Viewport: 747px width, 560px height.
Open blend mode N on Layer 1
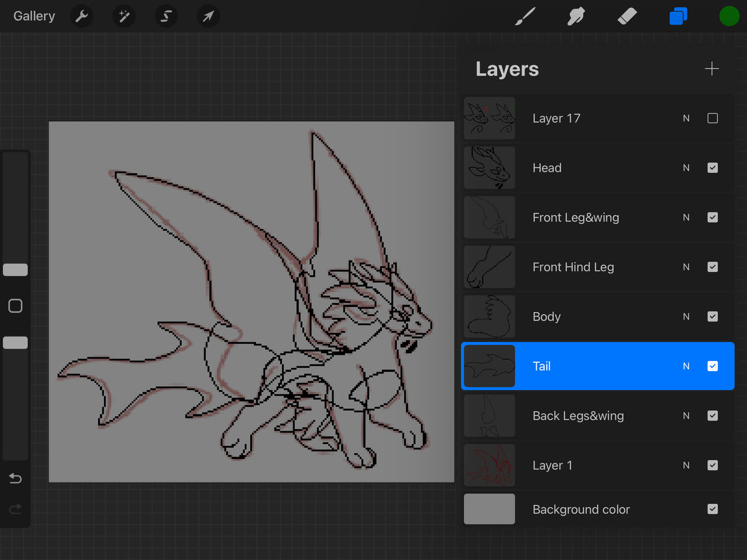pyautogui.click(x=686, y=465)
